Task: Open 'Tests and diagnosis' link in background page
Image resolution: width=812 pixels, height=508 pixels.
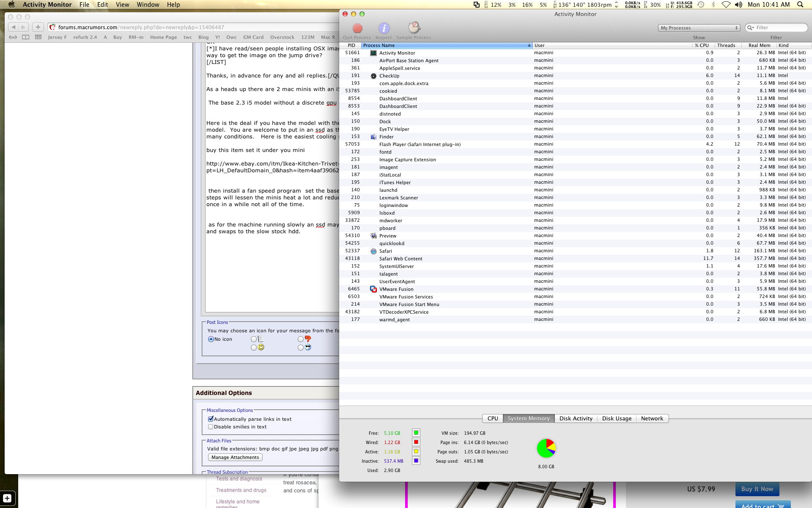Action: (x=239, y=479)
